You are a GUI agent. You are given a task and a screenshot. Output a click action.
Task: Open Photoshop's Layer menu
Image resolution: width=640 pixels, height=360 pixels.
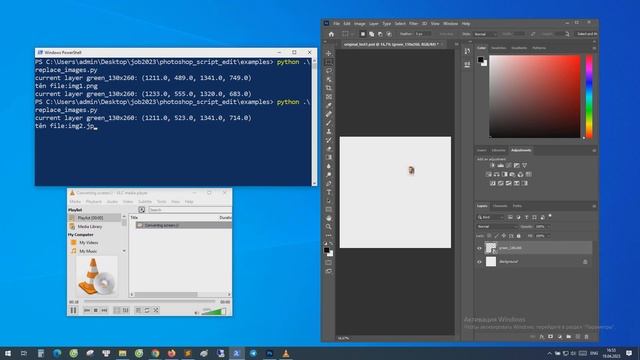[374, 24]
